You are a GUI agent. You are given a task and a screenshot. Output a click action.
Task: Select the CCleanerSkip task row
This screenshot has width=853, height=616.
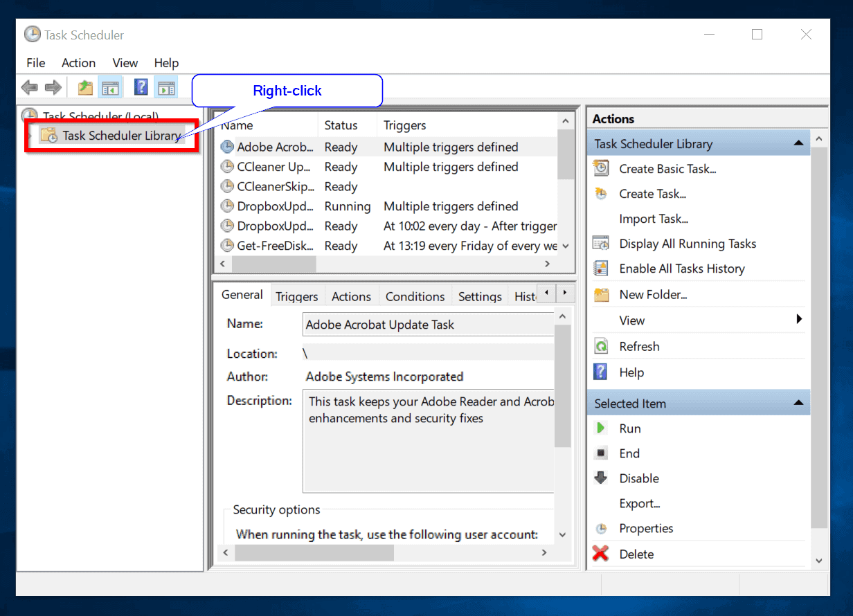276,187
